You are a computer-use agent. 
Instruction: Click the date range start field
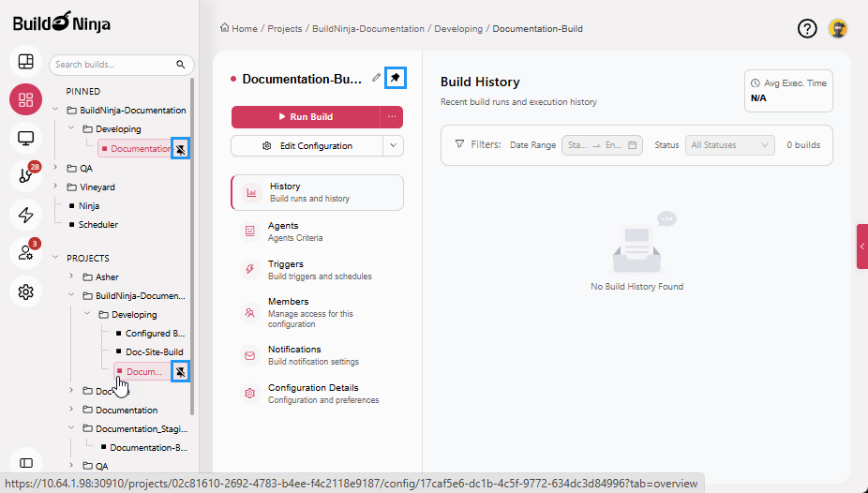pyautogui.click(x=577, y=145)
